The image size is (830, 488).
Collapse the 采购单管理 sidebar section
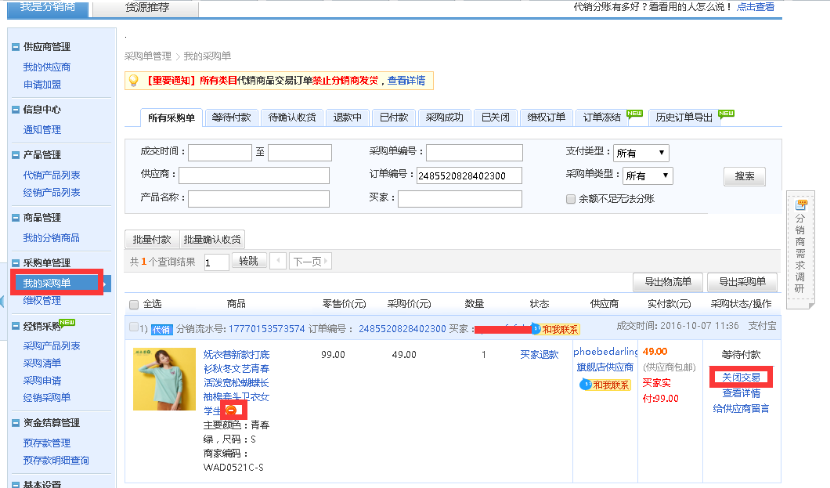[x=16, y=262]
